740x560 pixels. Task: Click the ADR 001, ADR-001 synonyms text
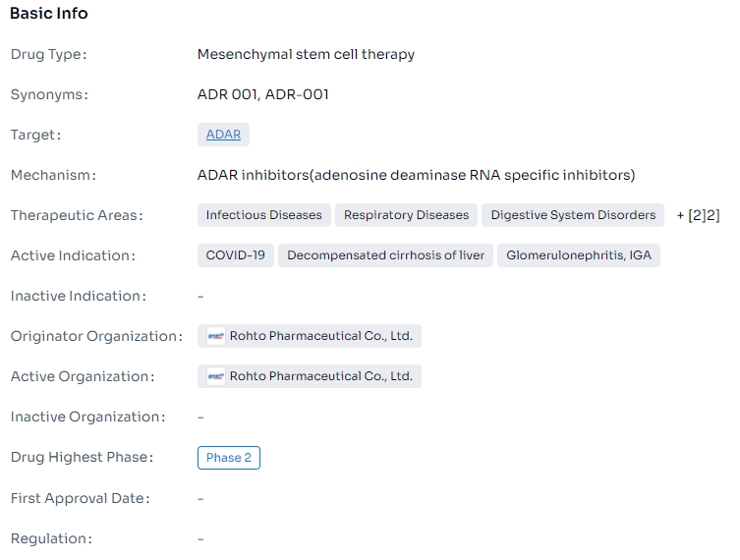coord(262,94)
